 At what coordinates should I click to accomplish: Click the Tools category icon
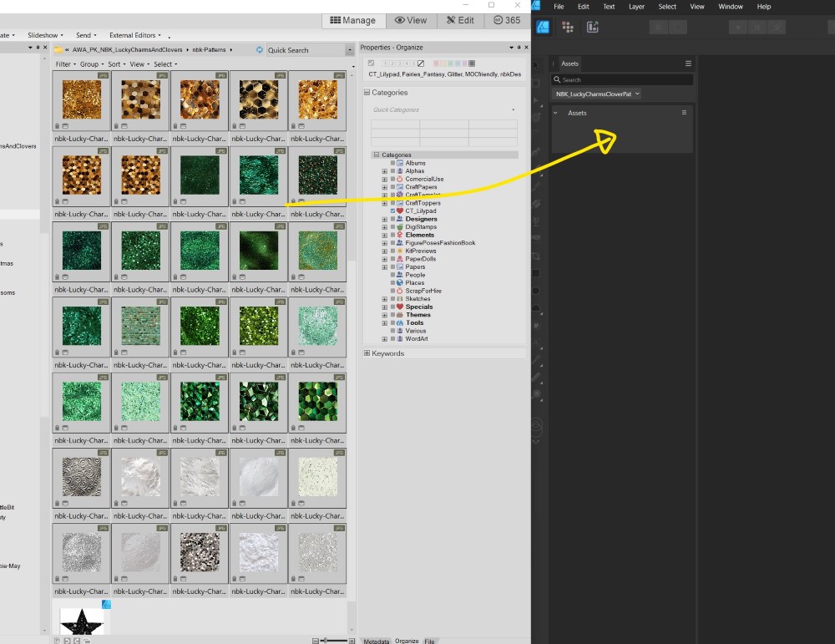coord(400,322)
